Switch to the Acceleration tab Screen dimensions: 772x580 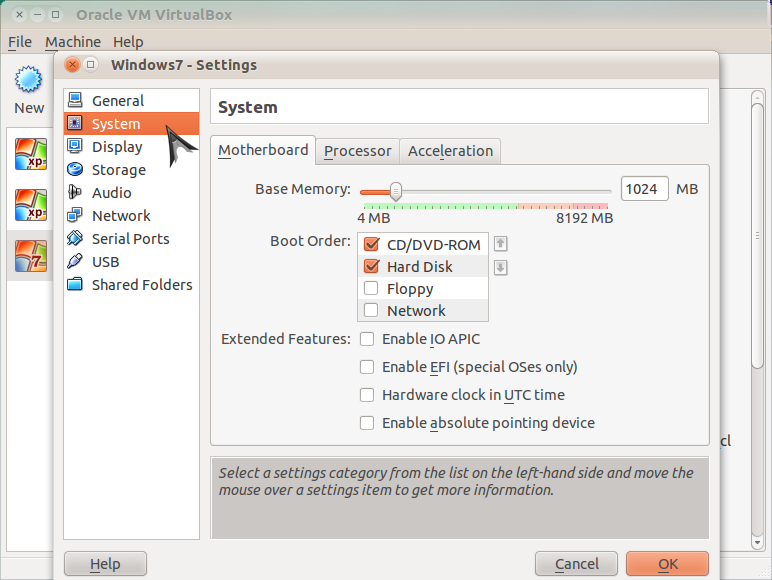450,151
